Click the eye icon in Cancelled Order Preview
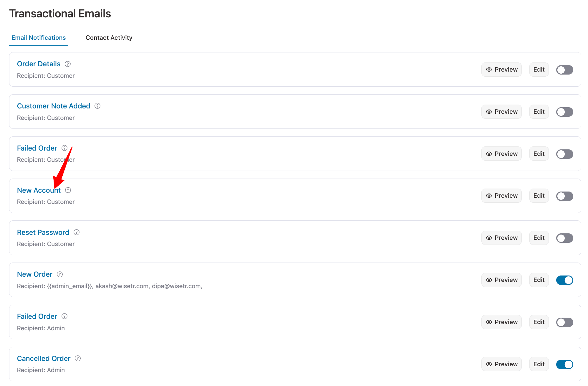Image resolution: width=588 pixels, height=386 pixels. tap(489, 364)
